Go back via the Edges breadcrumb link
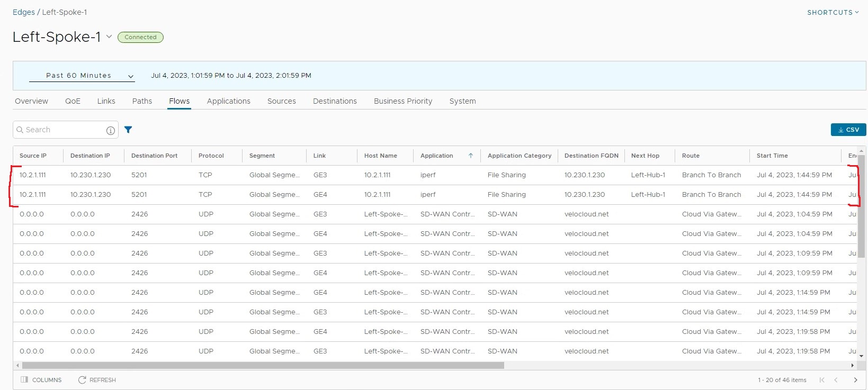 24,12
